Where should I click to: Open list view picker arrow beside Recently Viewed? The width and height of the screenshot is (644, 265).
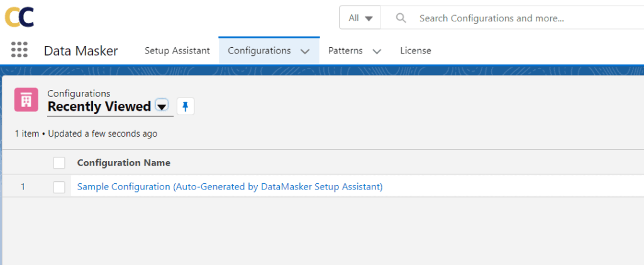pyautogui.click(x=162, y=106)
